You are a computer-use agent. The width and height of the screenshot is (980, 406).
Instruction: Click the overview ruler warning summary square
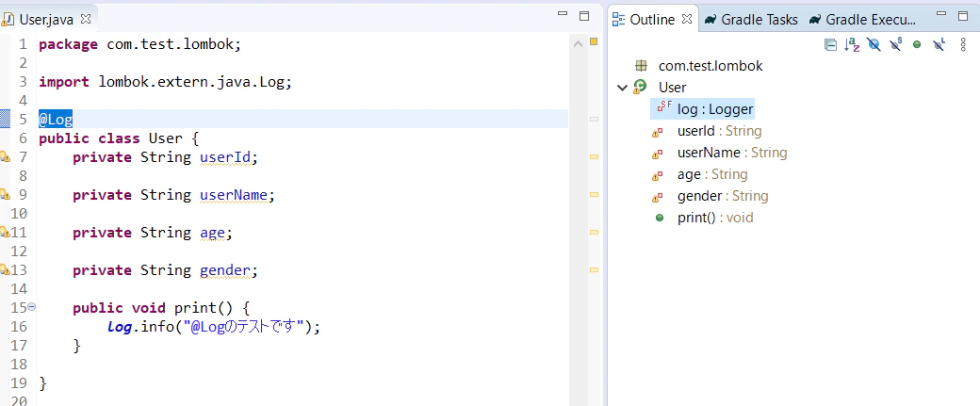(594, 41)
